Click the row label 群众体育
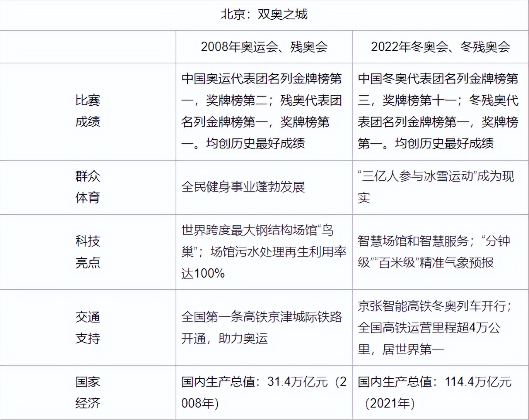Image resolution: width=529 pixels, height=420 pixels. pyautogui.click(x=88, y=187)
